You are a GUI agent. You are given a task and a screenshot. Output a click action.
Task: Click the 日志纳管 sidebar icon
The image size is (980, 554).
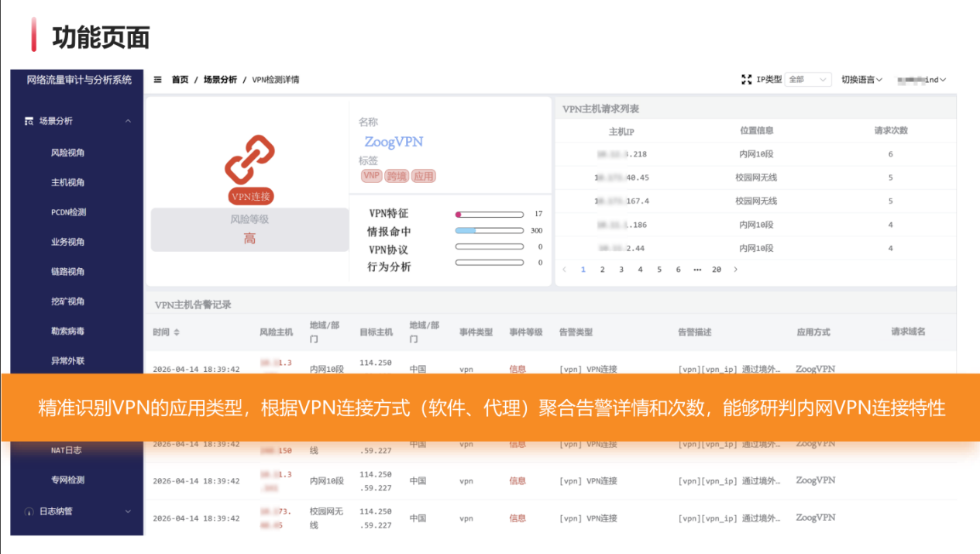tap(29, 511)
